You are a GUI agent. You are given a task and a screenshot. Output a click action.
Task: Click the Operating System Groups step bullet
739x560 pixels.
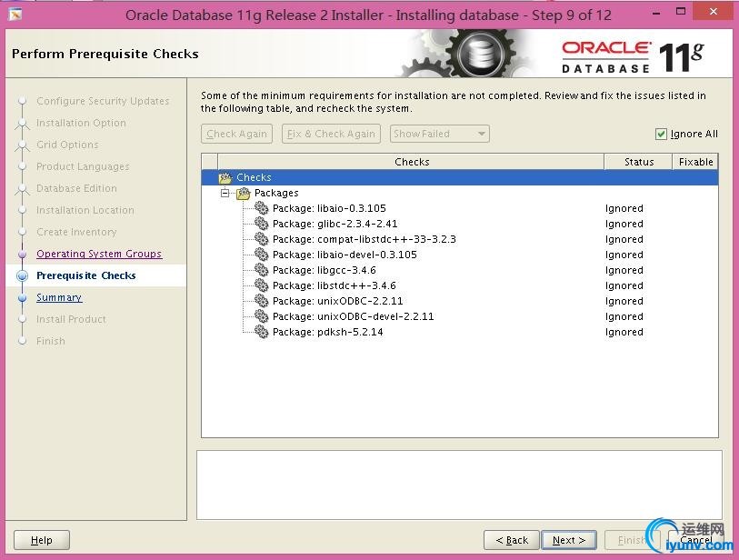point(22,254)
